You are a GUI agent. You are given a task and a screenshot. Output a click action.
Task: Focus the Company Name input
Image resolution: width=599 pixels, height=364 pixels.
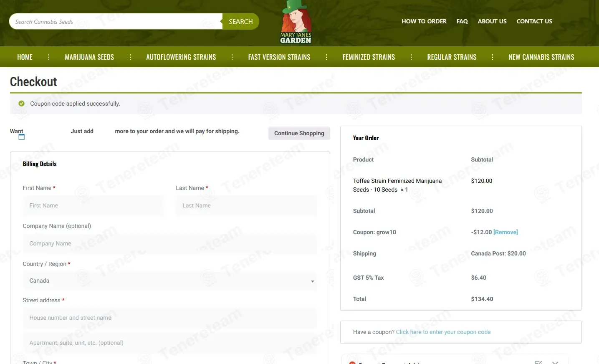click(x=170, y=244)
